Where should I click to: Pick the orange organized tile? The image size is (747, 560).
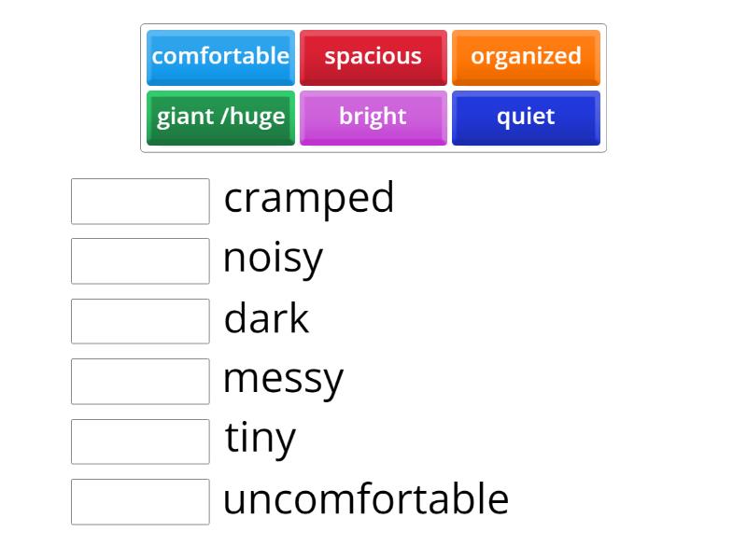(526, 57)
